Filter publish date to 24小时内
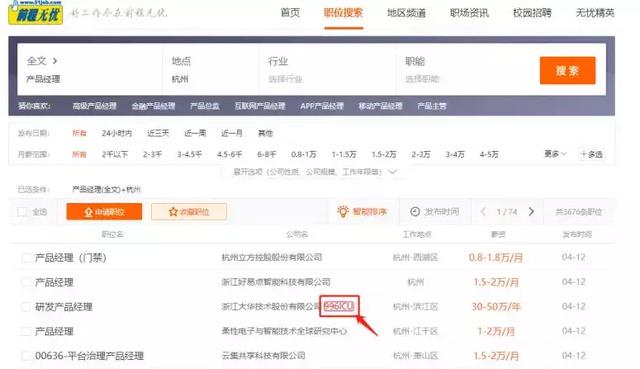Image resolution: width=640 pixels, height=369 pixels. pyautogui.click(x=117, y=133)
